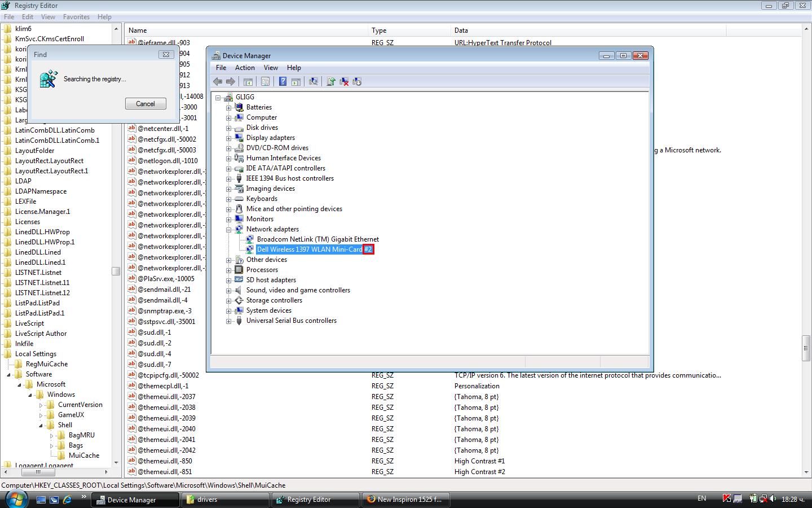
Task: Click the Kaspersky tray icon
Action: 727,499
